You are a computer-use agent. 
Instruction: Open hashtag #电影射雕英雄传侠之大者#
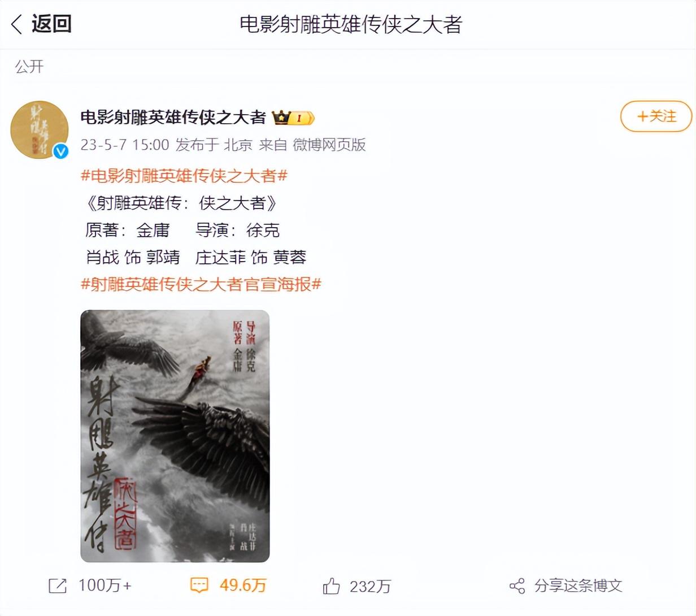(184, 176)
